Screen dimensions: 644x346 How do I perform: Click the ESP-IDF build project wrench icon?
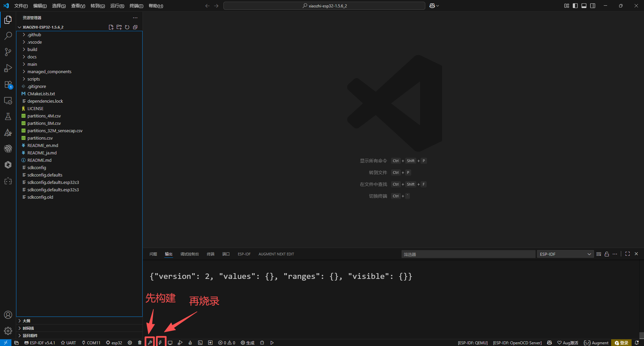[150, 343]
